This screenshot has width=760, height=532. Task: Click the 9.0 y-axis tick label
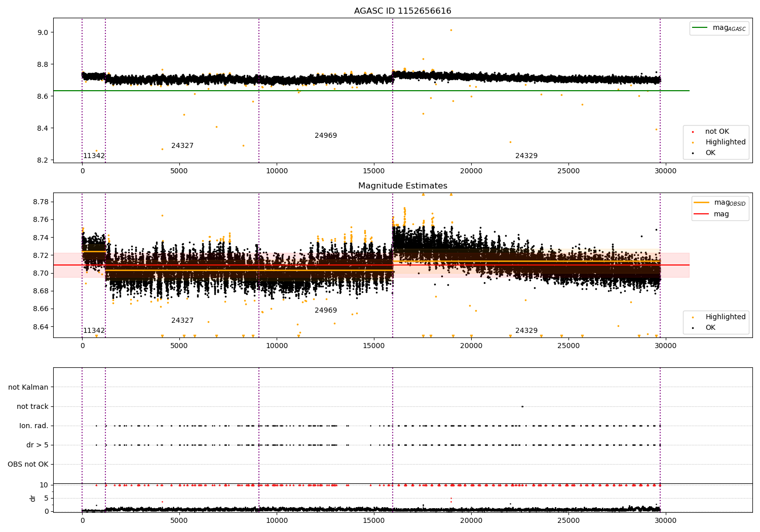43,32
